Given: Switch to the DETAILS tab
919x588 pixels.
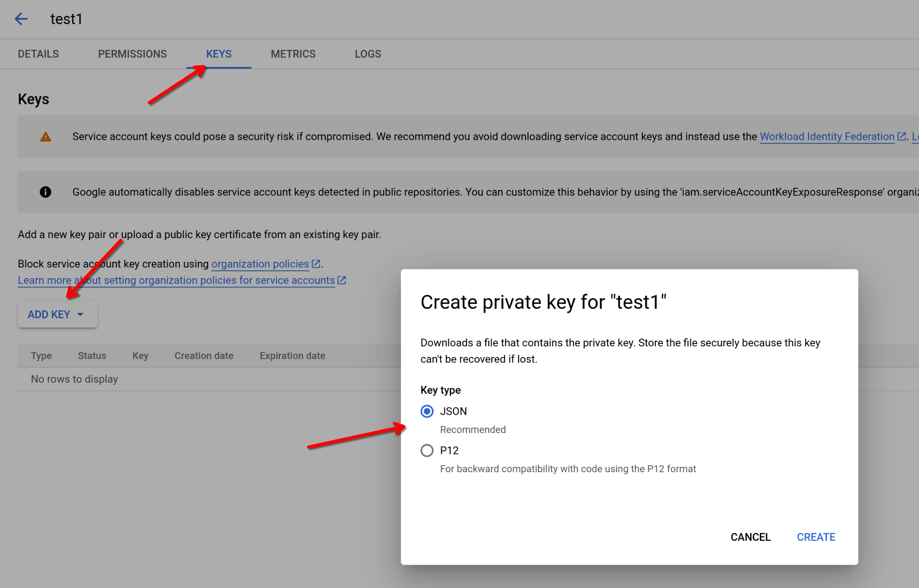Looking at the screenshot, I should (38, 54).
